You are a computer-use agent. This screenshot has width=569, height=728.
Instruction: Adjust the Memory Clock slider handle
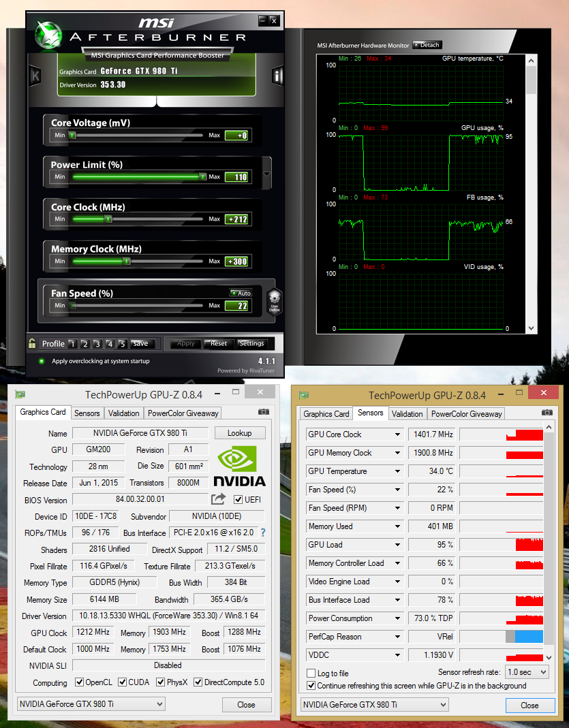click(x=126, y=261)
